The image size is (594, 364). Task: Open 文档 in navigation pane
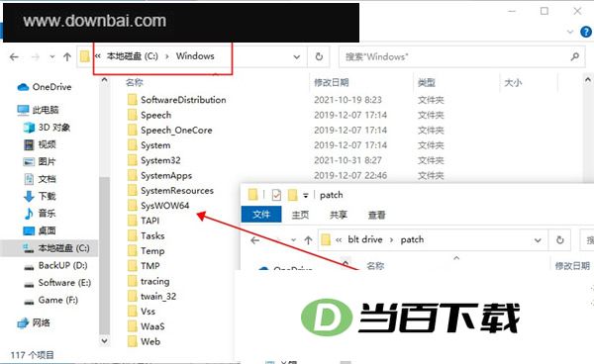[40, 179]
